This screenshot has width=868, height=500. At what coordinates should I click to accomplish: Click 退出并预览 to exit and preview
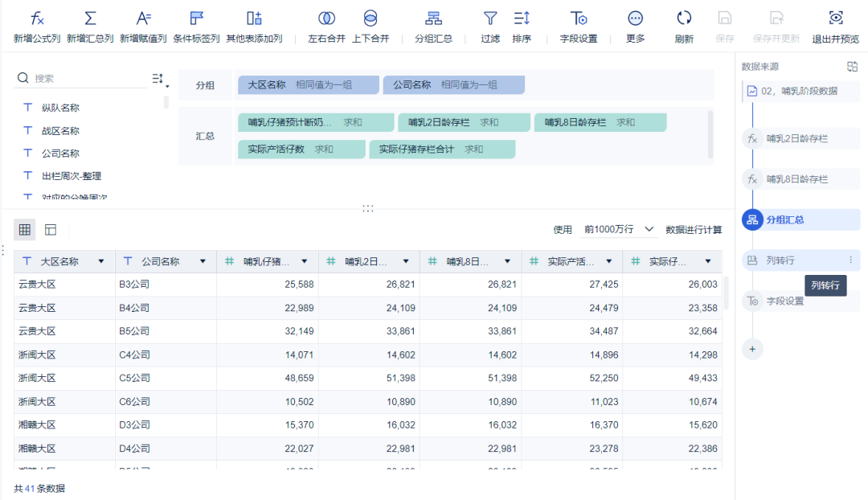835,27
